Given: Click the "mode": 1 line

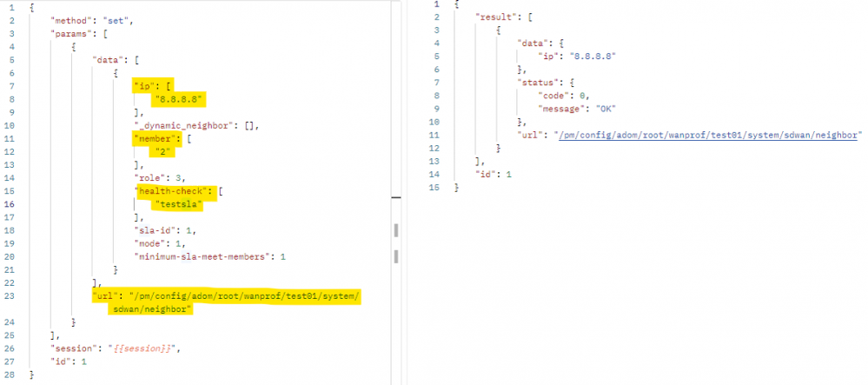Looking at the screenshot, I should click(159, 243).
